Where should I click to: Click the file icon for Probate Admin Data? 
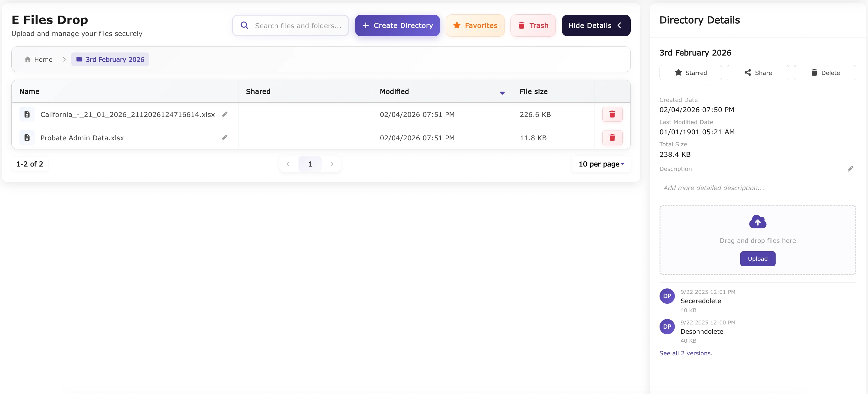click(27, 137)
